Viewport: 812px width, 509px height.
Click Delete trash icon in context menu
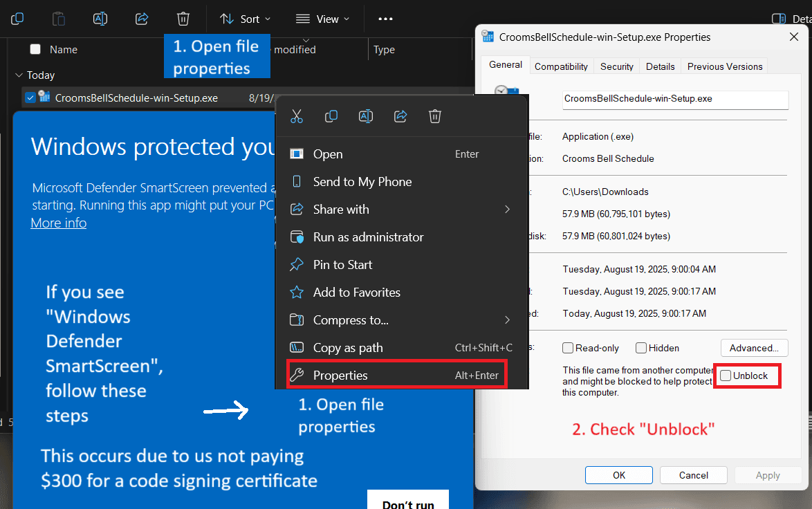(x=435, y=116)
